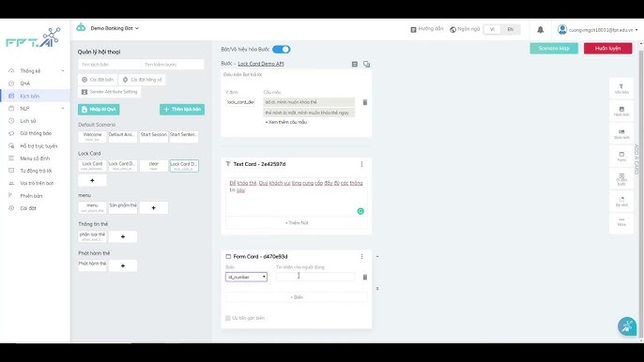Open Menu cố định in the sidebar
644x362 pixels.
pyautogui.click(x=35, y=158)
